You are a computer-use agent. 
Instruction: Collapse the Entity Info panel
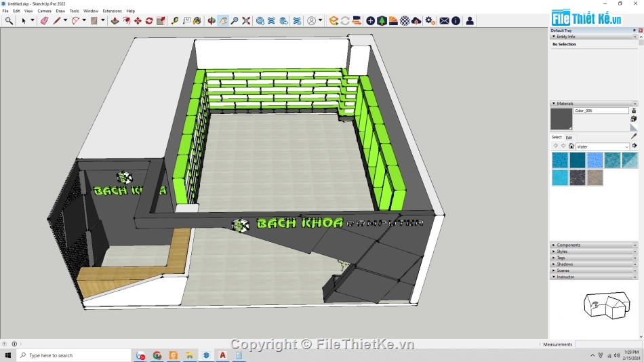tap(554, 37)
